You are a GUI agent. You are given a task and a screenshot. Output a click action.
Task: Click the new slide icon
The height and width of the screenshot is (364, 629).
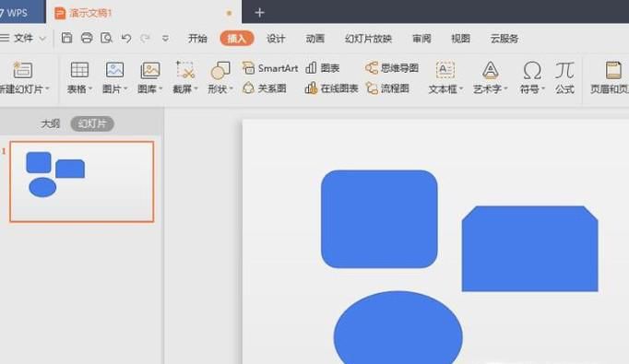[22, 70]
